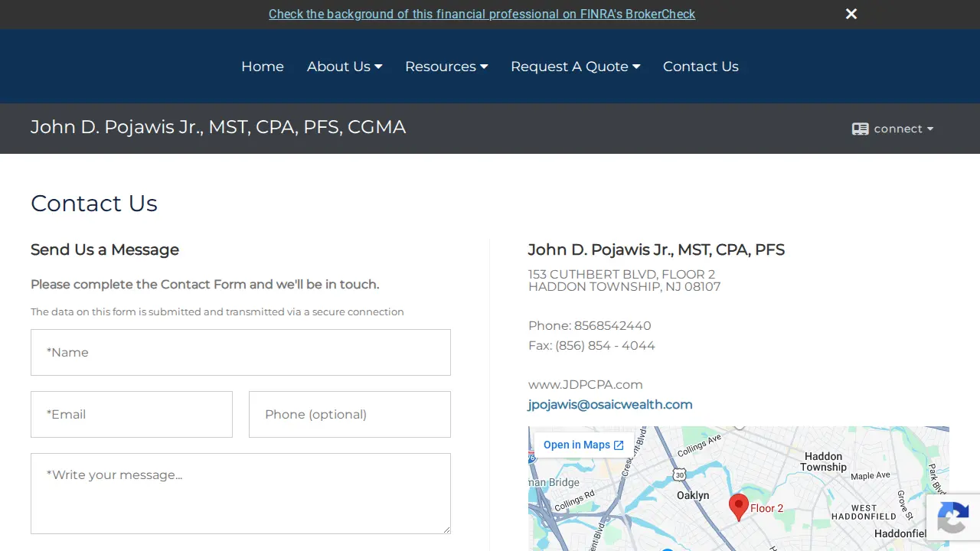Screen dimensions: 980x551
Task: Click the 153 CUTHBERT BLVD, FLOOR 2 address line
Action: pos(622,274)
